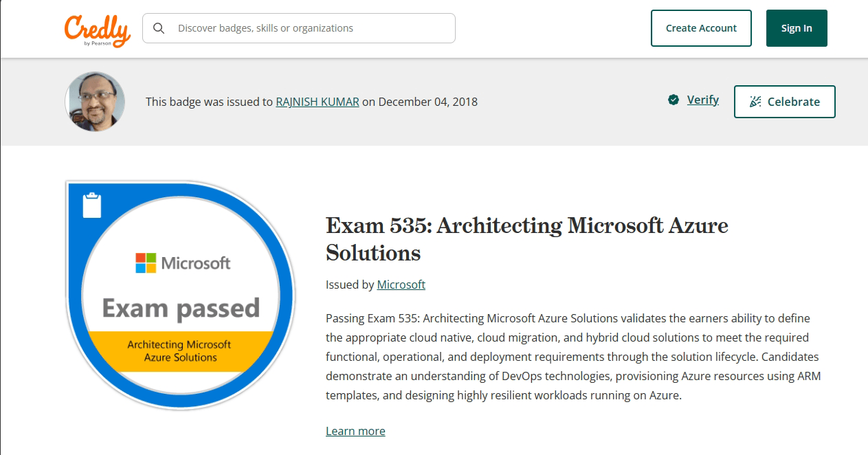
Task: Click the clipboard icon on the badge
Action: tap(92, 206)
